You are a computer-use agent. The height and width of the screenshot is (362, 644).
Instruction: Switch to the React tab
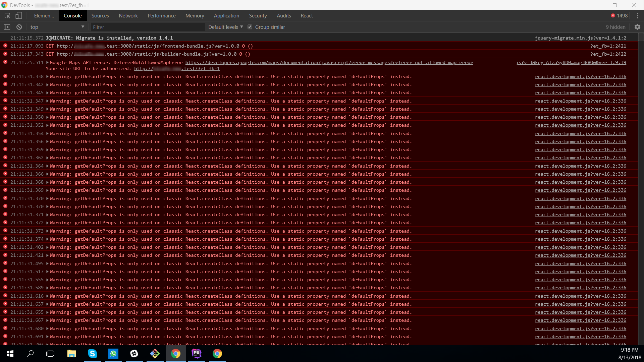pyautogui.click(x=307, y=16)
